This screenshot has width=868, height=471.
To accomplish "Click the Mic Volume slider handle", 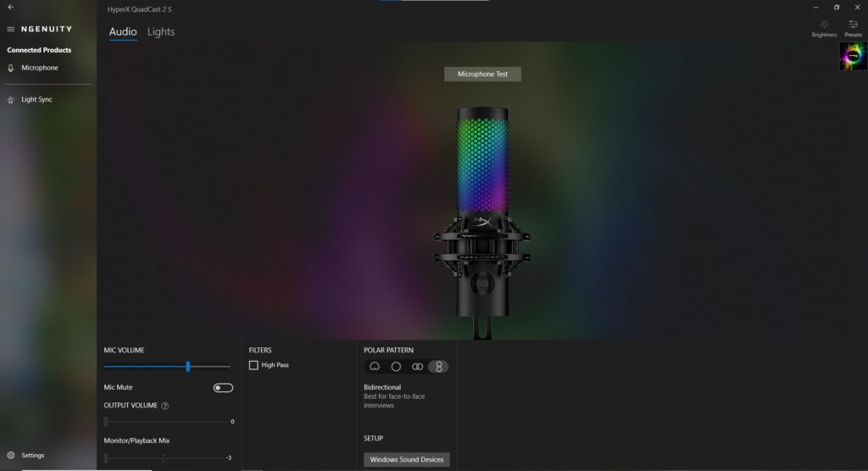I will (188, 366).
